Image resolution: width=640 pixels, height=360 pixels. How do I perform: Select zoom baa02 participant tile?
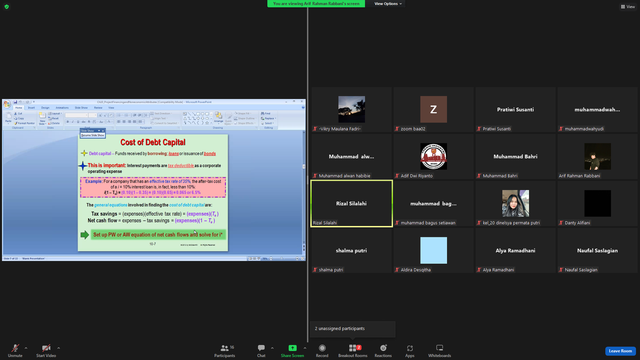433,109
